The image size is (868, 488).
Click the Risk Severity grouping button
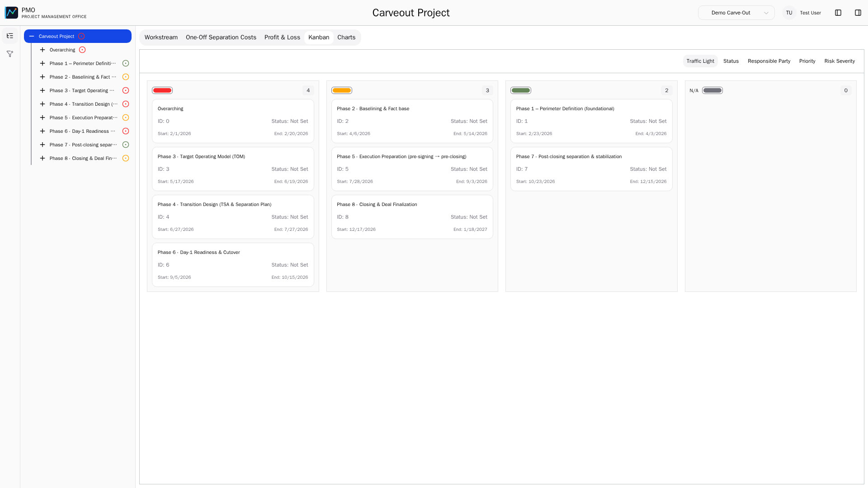pos(839,61)
